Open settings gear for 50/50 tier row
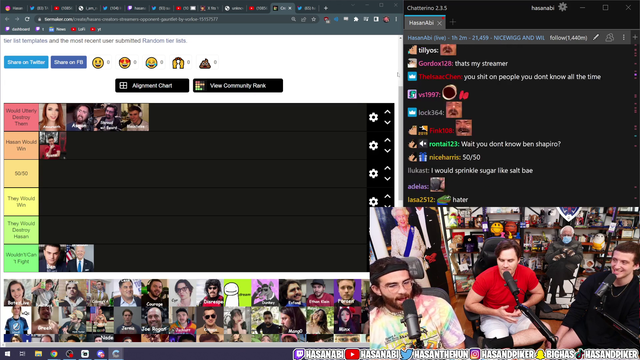The height and width of the screenshot is (360, 640). pos(373,174)
